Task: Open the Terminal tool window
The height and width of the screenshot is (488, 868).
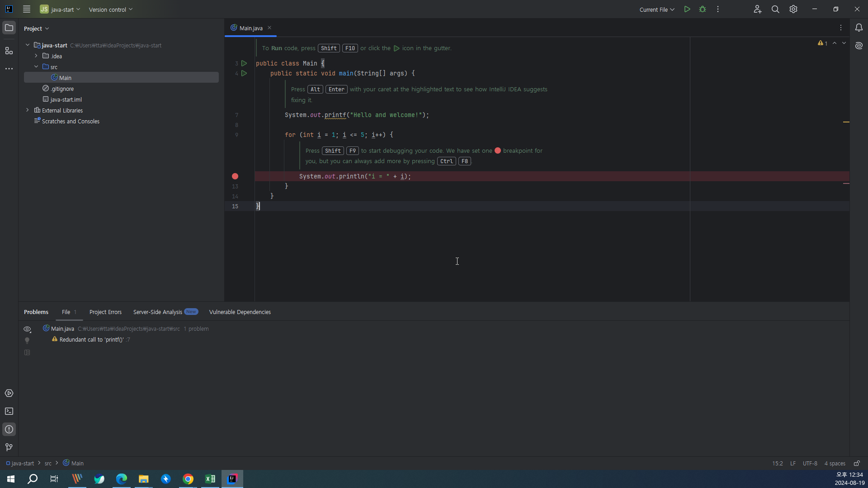Action: tap(9, 411)
